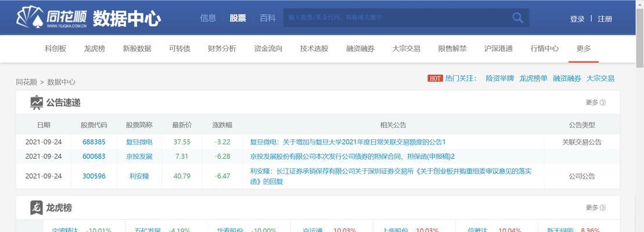Click the price 40.79 cell
Image resolution: width=644 pixels, height=232 pixels.
point(182,176)
